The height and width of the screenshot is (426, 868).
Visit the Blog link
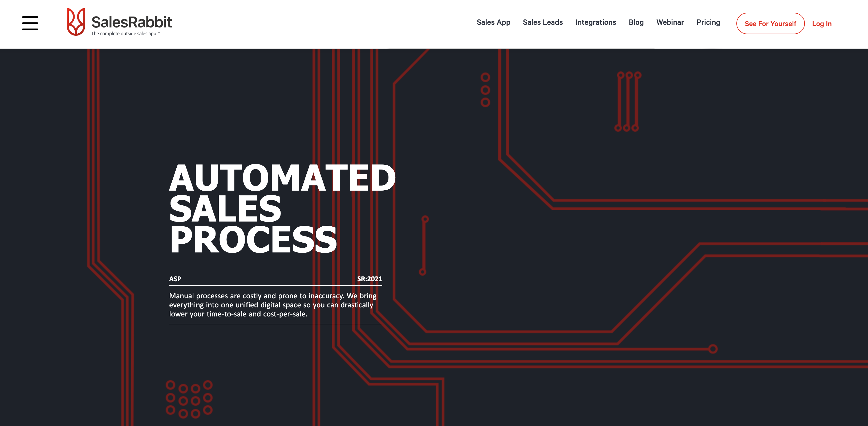coord(636,22)
